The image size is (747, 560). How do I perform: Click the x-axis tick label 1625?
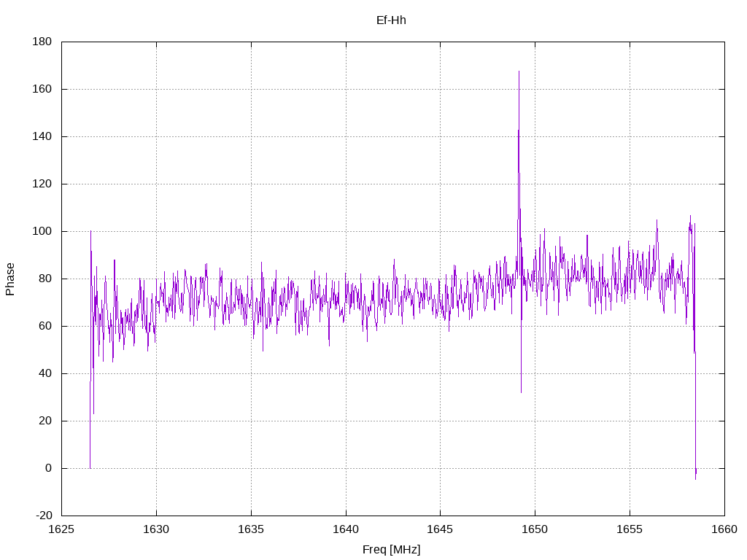pos(61,529)
